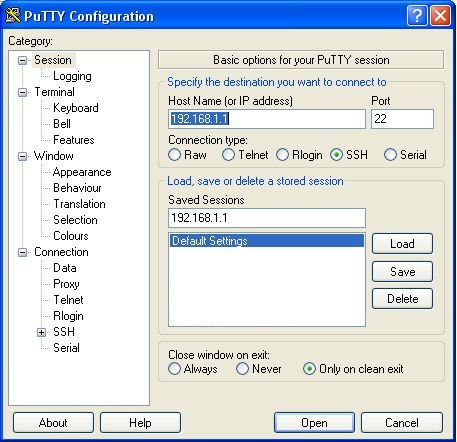Open the Proxy settings category

point(66,284)
